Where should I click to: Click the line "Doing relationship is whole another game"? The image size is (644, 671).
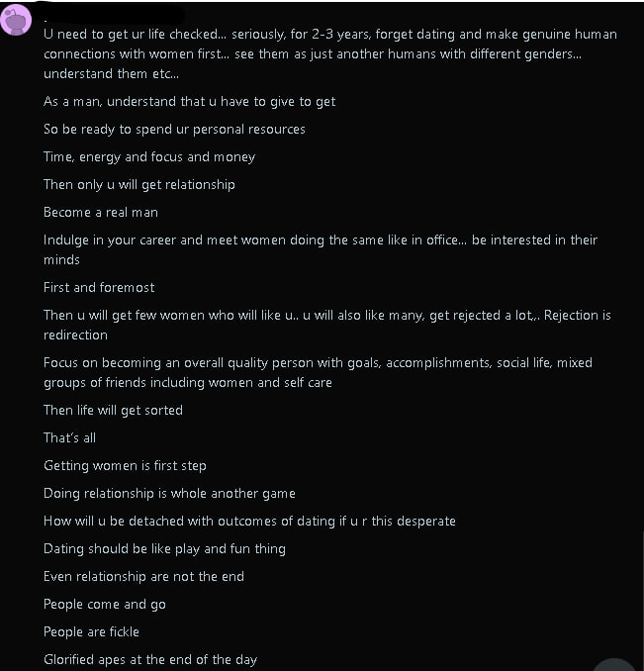click(169, 493)
